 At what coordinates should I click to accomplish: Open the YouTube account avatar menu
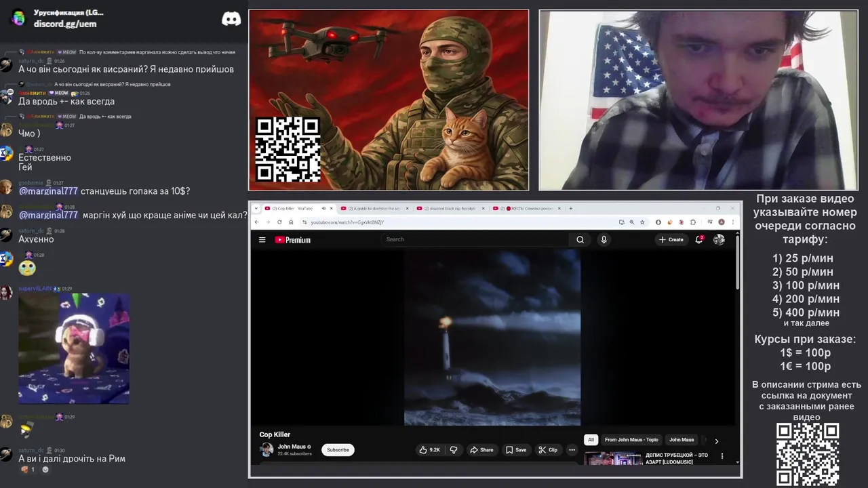click(719, 239)
